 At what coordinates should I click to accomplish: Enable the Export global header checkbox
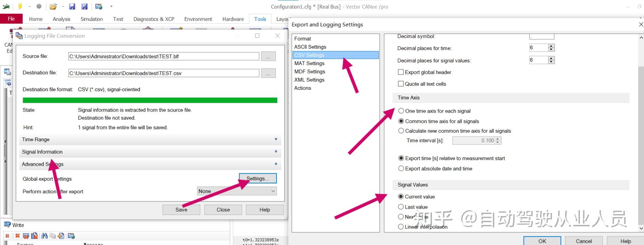pyautogui.click(x=401, y=72)
